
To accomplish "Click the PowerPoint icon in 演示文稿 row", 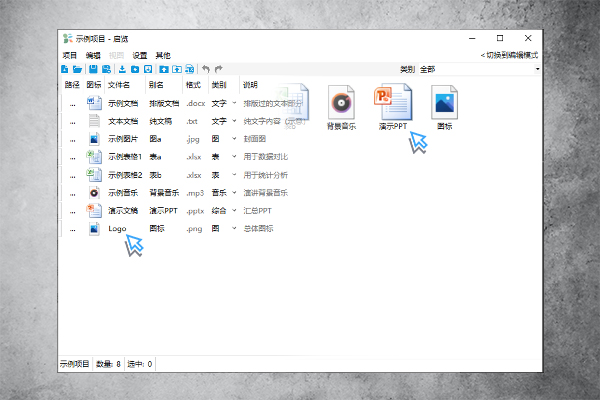I will tap(94, 211).
